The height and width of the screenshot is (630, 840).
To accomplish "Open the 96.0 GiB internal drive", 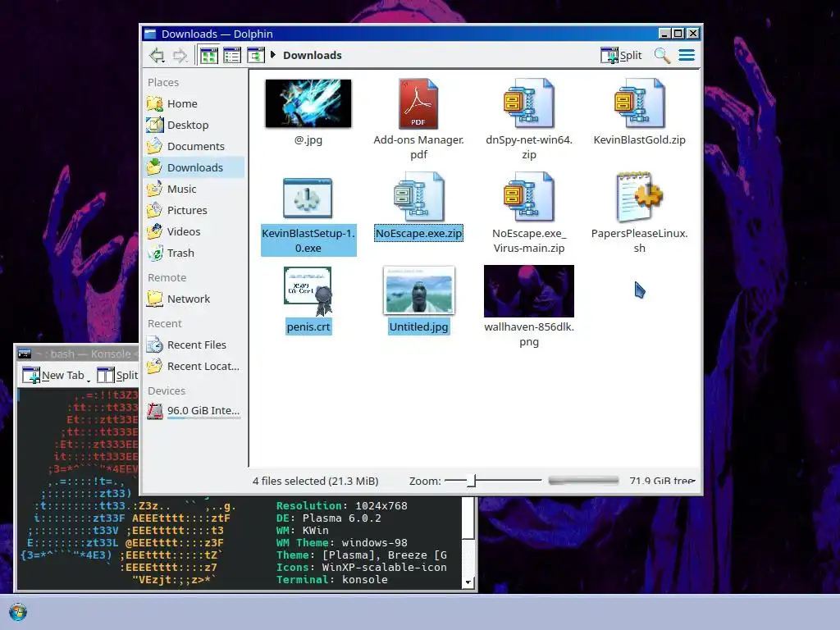I will (x=195, y=411).
